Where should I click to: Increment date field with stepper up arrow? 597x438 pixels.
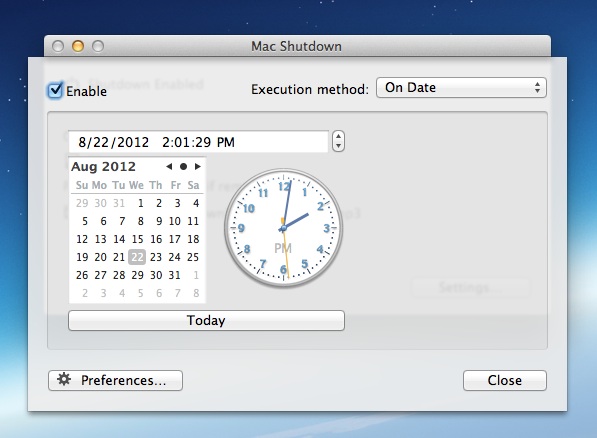338,137
